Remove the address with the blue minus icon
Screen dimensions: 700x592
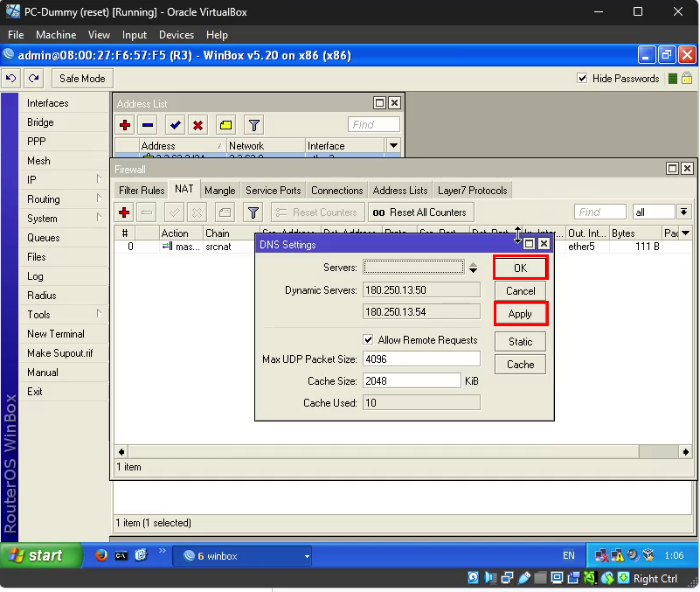click(148, 125)
